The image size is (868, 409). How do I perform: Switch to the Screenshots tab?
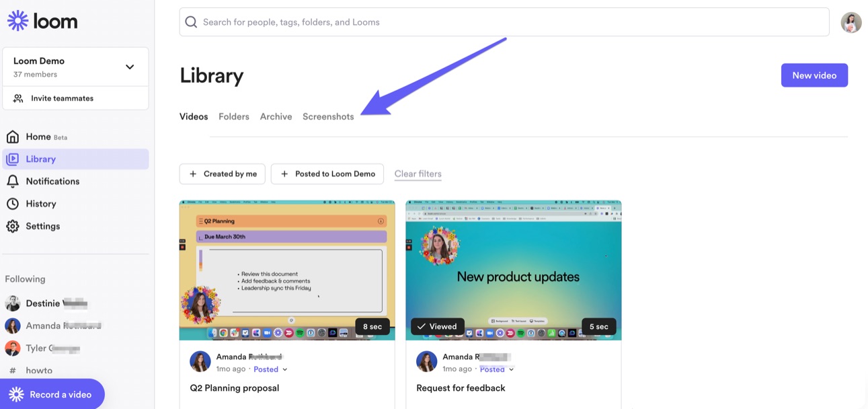click(328, 116)
